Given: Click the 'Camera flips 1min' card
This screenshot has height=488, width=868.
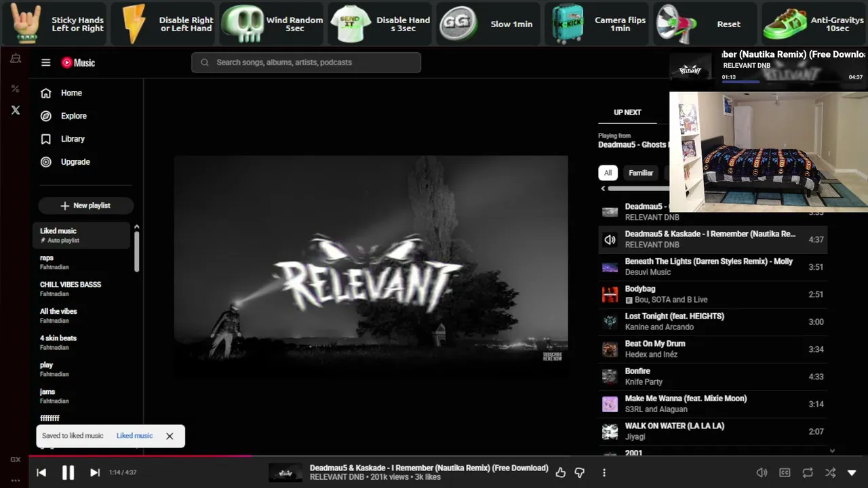Looking at the screenshot, I should pos(597,24).
